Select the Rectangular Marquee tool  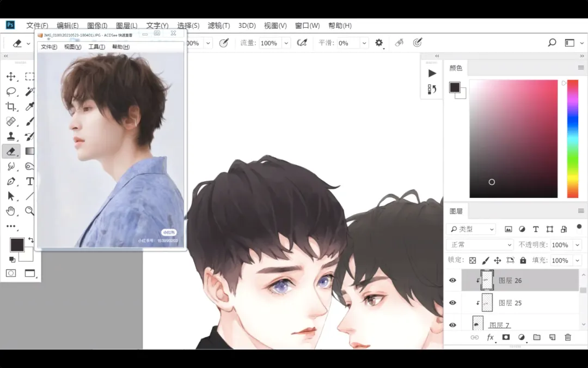(29, 76)
